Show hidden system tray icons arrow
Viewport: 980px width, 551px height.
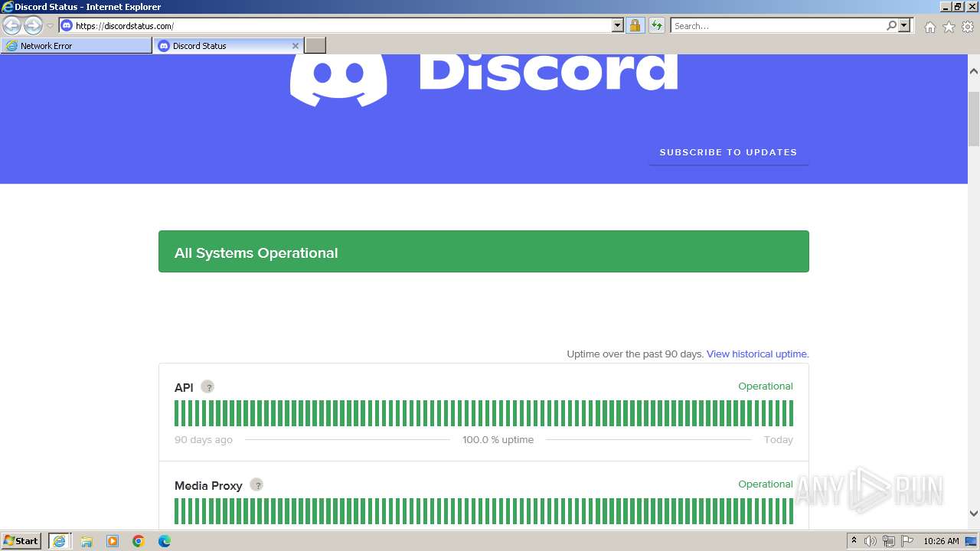point(854,541)
